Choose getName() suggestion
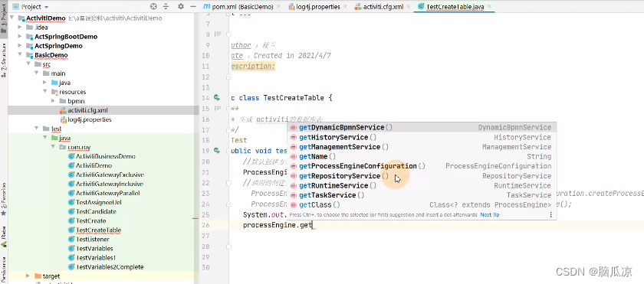The image size is (644, 284). tap(422, 157)
